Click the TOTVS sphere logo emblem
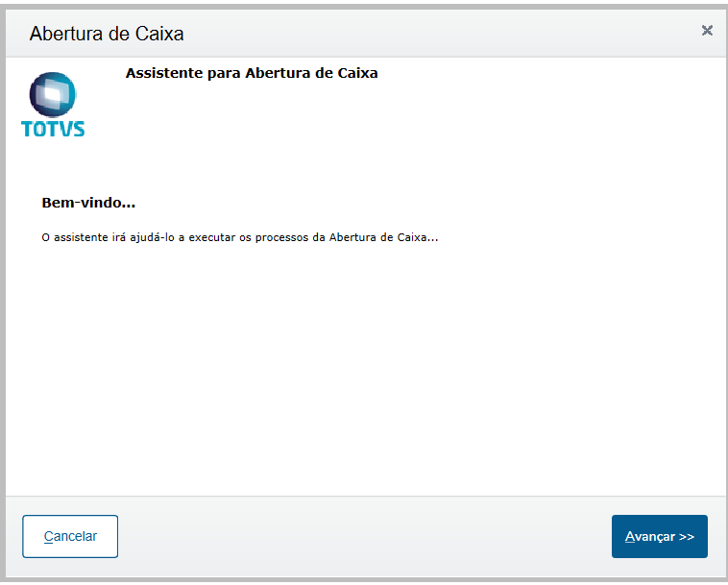Image resolution: width=728 pixels, height=585 pixels. pyautogui.click(x=52, y=95)
